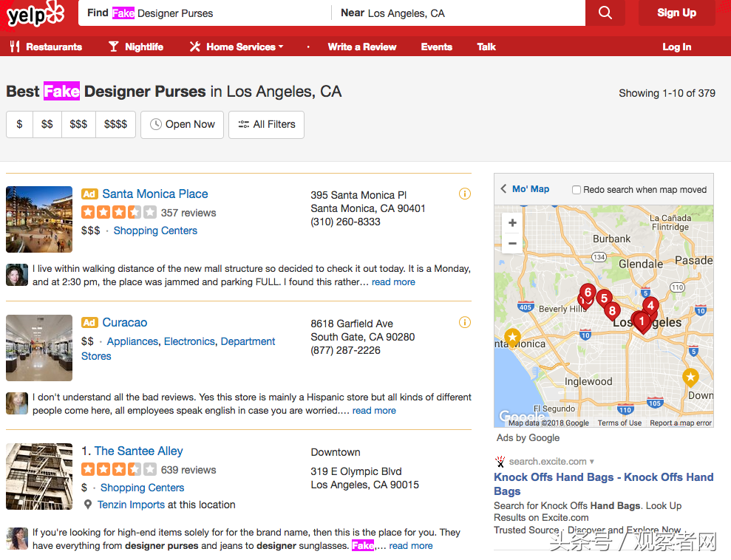Click The Santee Alley reviewer avatar
Screen dimensions: 731x560
(x=17, y=539)
